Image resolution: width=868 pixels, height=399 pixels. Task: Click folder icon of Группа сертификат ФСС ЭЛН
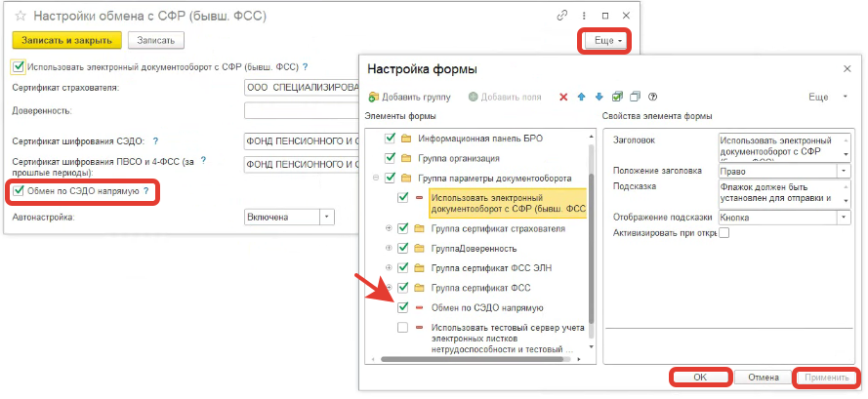click(x=419, y=268)
